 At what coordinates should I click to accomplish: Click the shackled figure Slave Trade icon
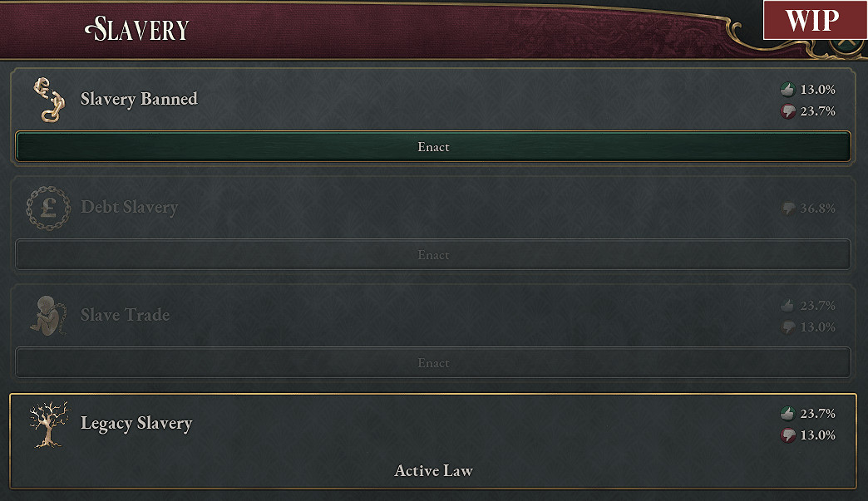(47, 316)
